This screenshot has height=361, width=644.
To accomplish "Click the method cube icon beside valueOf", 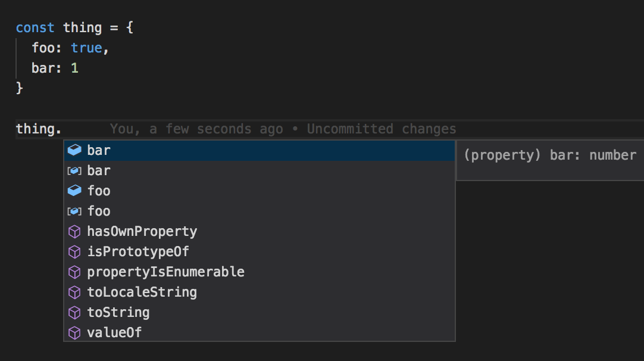I will 74,332.
